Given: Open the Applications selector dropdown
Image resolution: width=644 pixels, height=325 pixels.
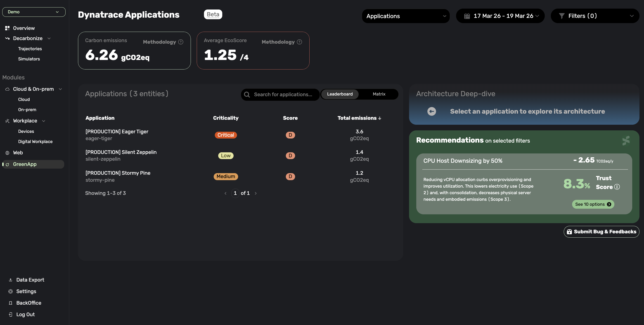Looking at the screenshot, I should click(406, 16).
